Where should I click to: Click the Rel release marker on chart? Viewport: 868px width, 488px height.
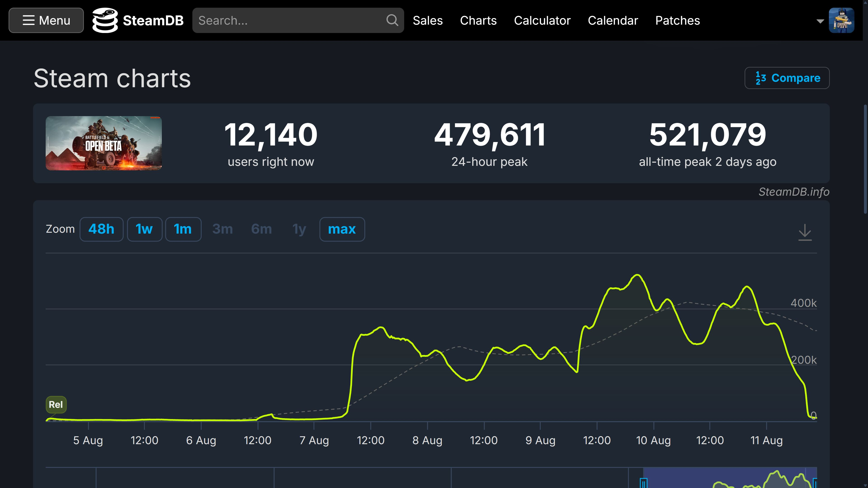(56, 404)
